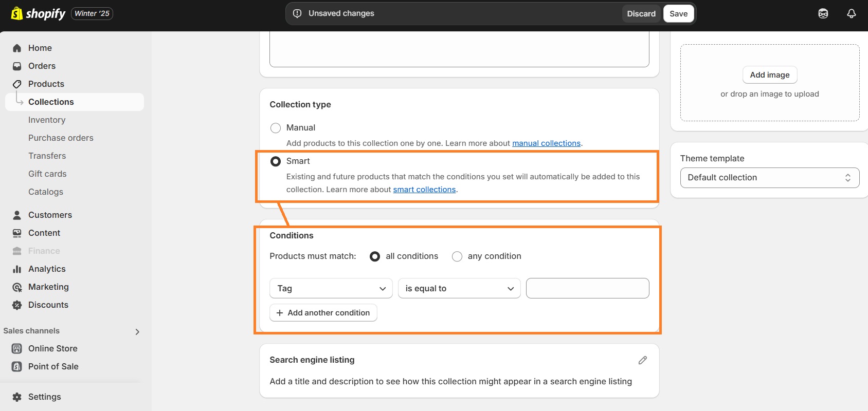Open the notifications bell
Image resolution: width=868 pixels, height=411 pixels.
click(852, 13)
